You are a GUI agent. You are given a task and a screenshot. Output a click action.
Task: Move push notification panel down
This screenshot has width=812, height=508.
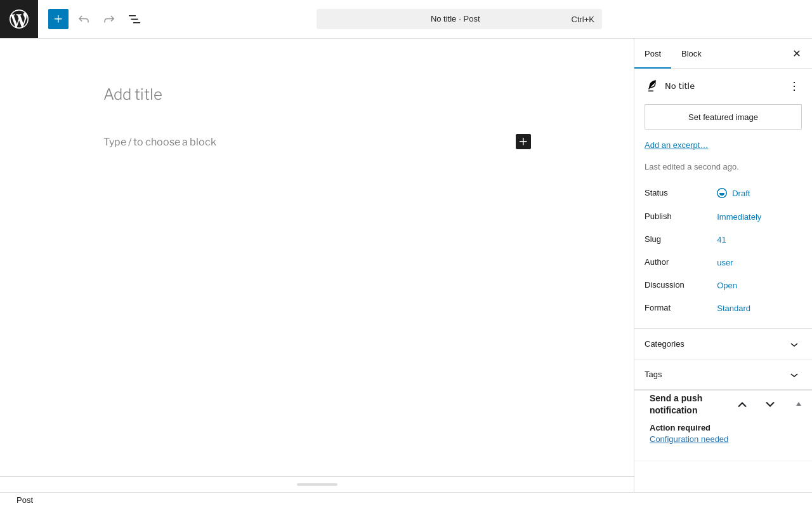click(x=770, y=404)
